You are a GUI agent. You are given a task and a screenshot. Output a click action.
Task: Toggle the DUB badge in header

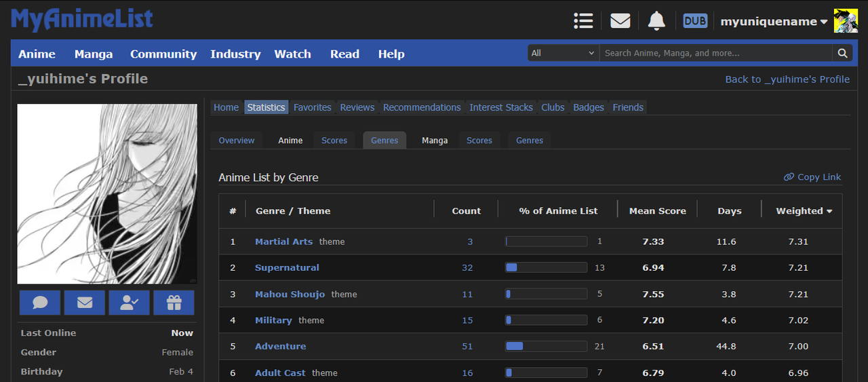[695, 21]
